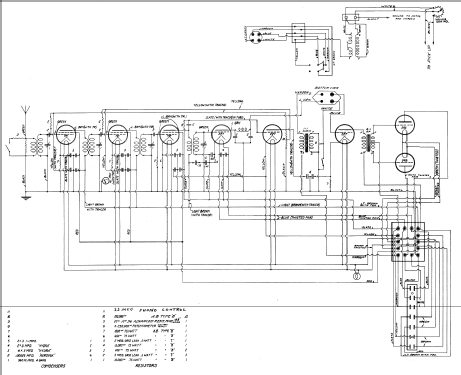The width and height of the screenshot is (461, 375).
Task: Select the bottom view socket diagram
Action: tap(328, 98)
